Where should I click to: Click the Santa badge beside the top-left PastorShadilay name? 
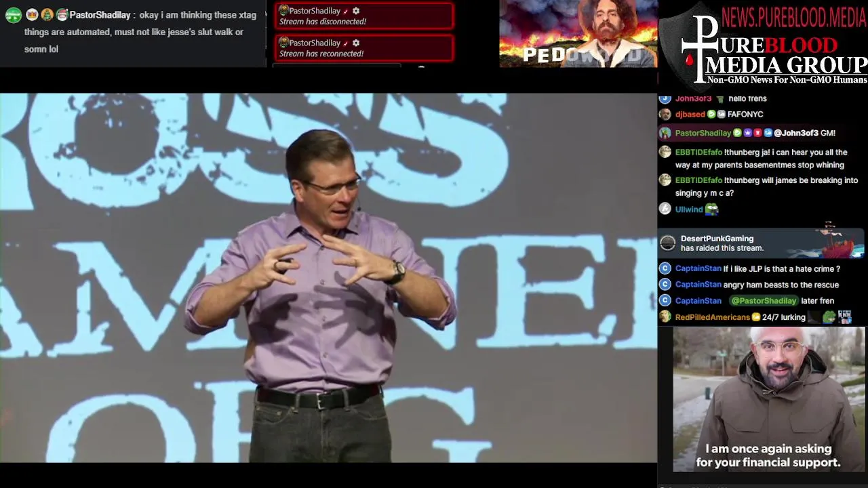pos(62,14)
